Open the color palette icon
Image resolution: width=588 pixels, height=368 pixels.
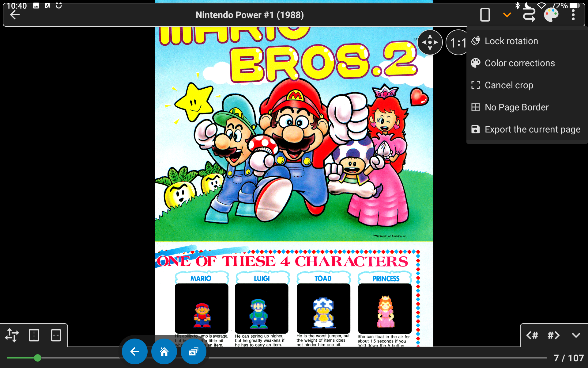(x=551, y=15)
